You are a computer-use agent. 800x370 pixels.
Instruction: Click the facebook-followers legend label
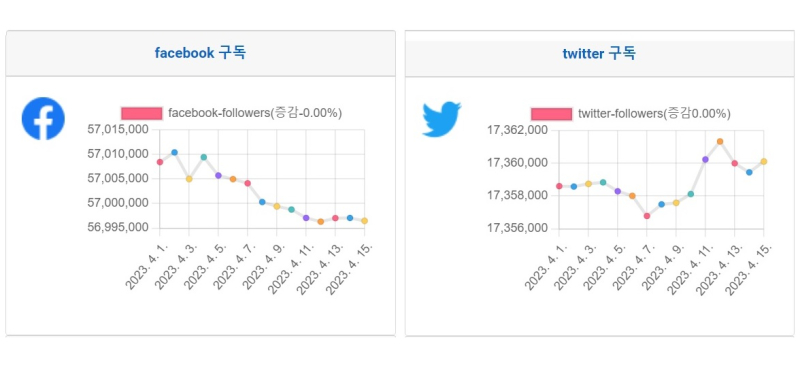pos(255,113)
